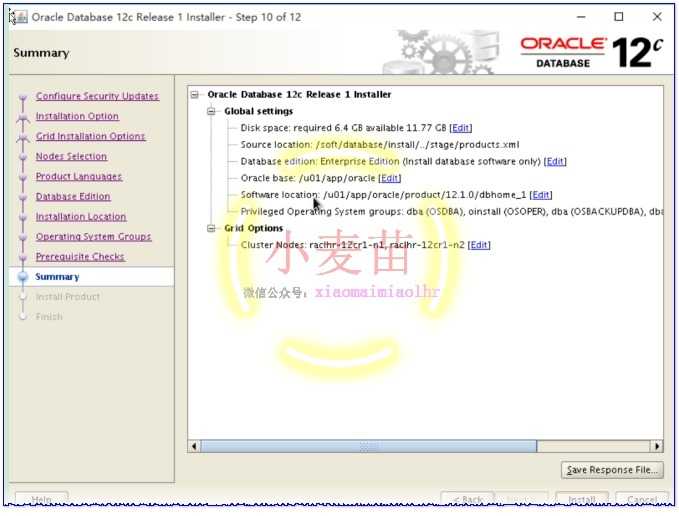Click the horizontal scrollbar left arrow
Viewport: 679px width, 516px height.
point(194,446)
